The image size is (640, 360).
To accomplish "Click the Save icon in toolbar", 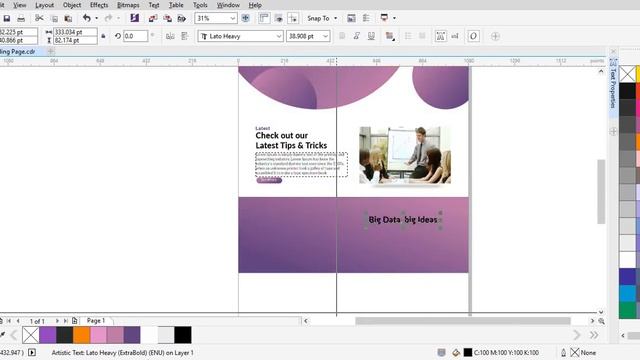I will (x=7, y=18).
